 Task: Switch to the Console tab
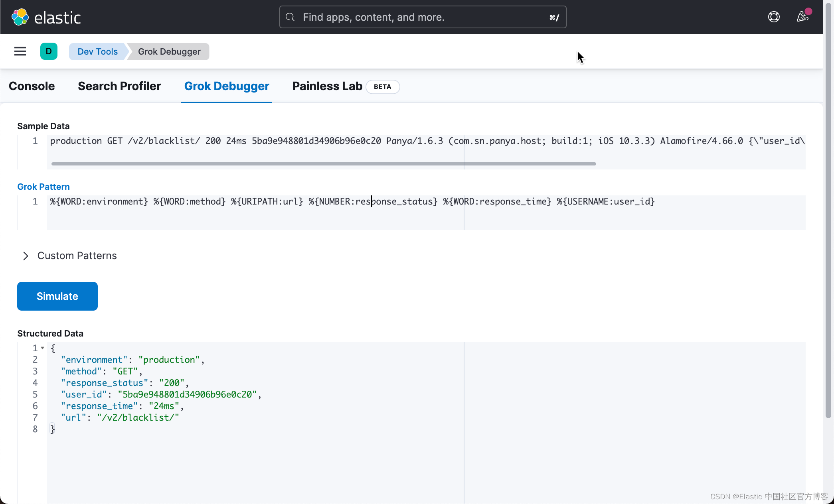(x=32, y=86)
